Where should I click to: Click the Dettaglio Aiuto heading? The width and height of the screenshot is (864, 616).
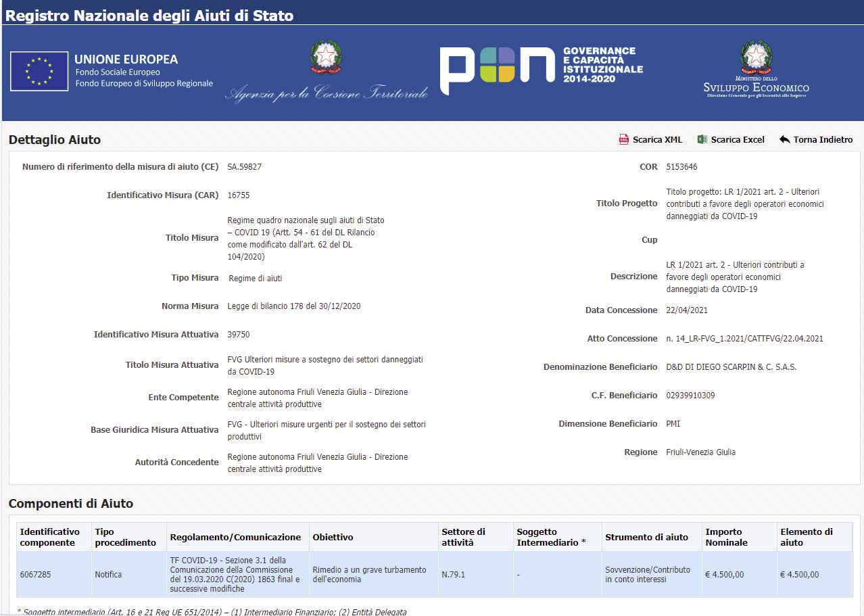click(55, 140)
